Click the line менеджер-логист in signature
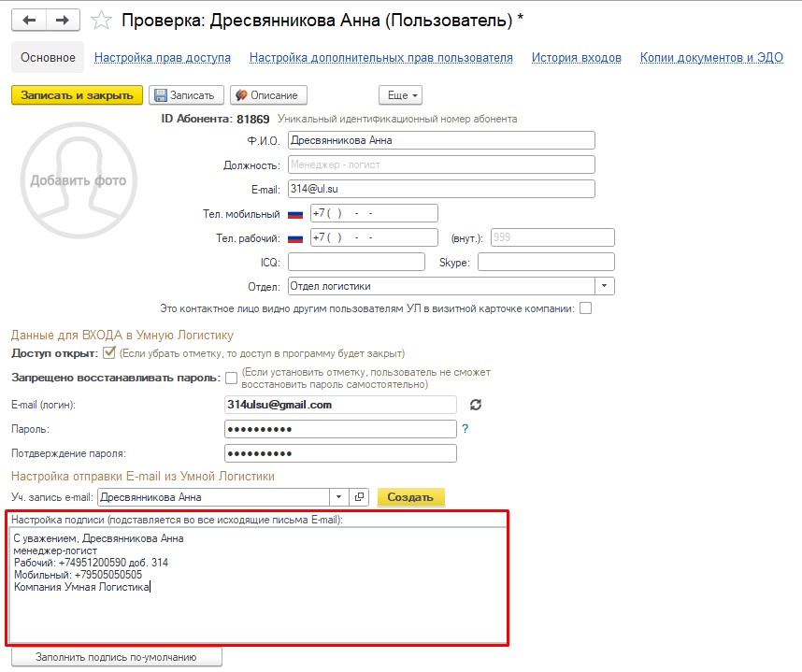This screenshot has height=672, width=802. (x=55, y=550)
